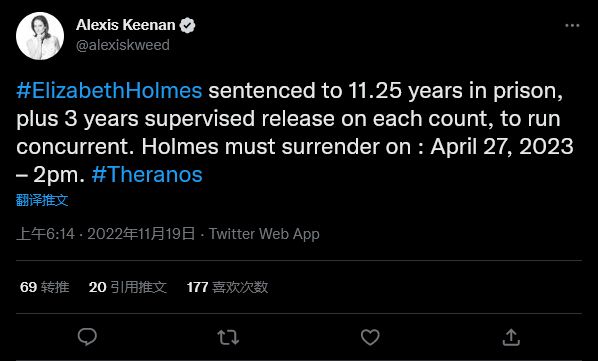View the 177 喜欢次数 likes list
The height and width of the screenshot is (361, 598).
(227, 287)
